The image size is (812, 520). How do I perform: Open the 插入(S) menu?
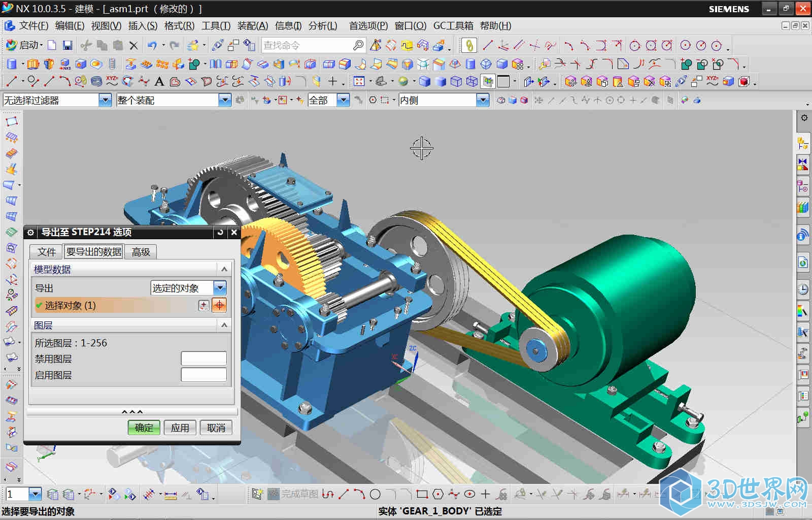[143, 25]
